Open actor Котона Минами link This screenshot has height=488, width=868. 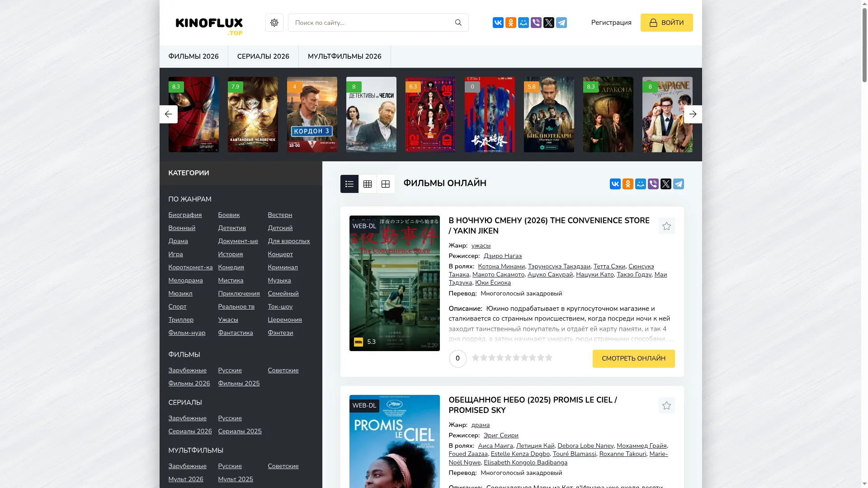[501, 267]
